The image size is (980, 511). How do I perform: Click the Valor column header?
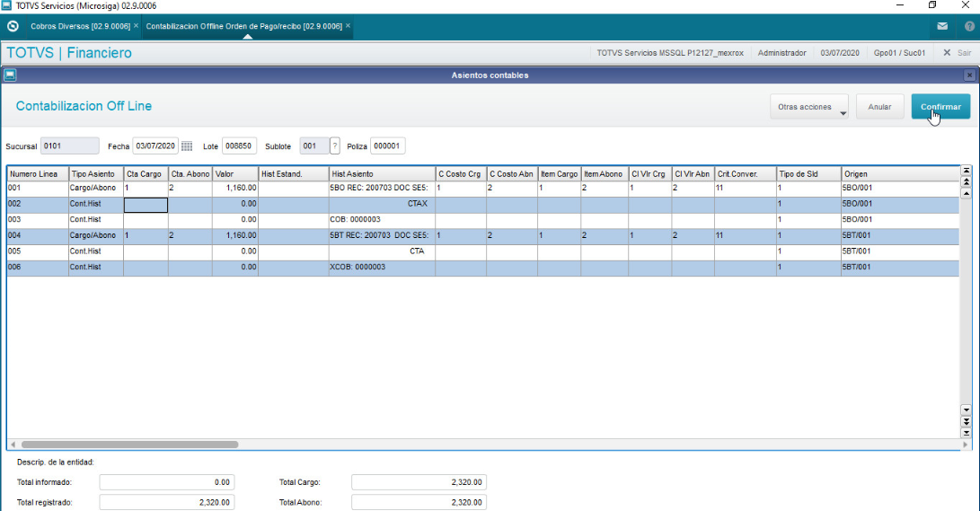235,174
